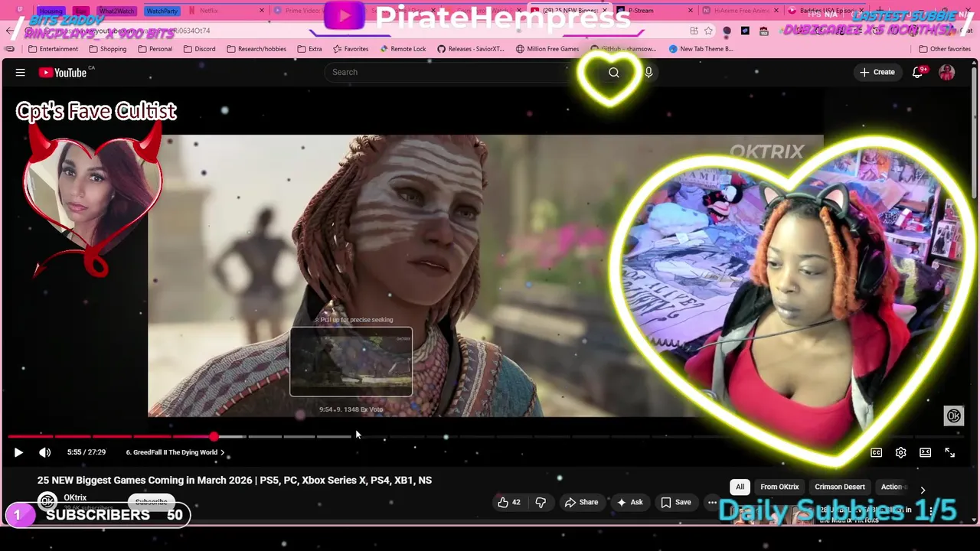The image size is (980, 551).
Task: Open the Million Free Games bookmark
Action: click(x=547, y=49)
